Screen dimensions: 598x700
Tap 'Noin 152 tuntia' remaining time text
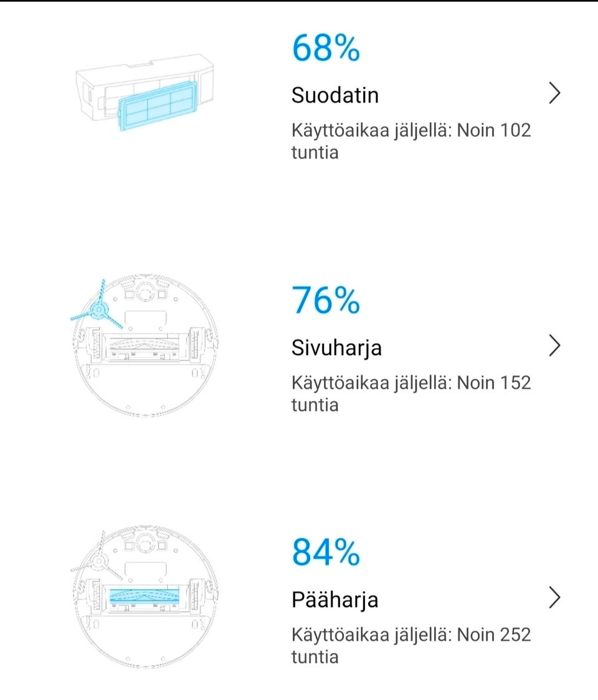[411, 392]
